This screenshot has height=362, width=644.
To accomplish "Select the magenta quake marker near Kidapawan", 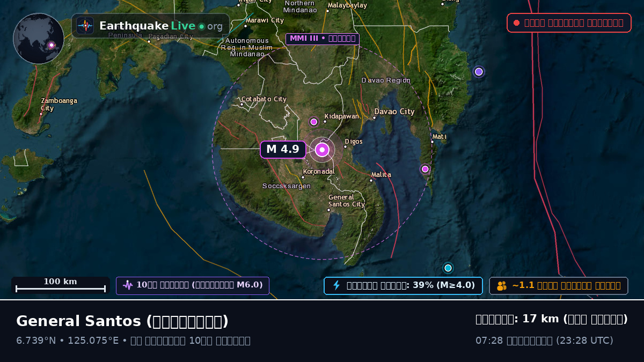I will (x=314, y=122).
